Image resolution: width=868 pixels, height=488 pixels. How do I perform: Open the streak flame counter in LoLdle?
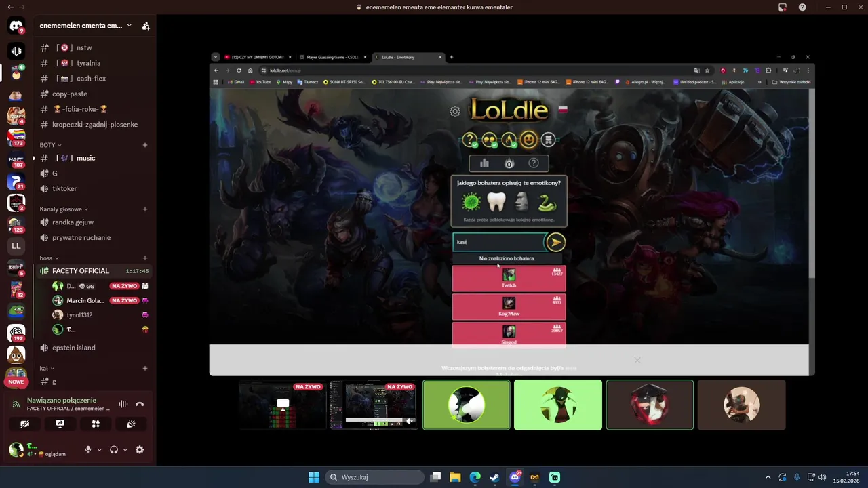pos(509,163)
